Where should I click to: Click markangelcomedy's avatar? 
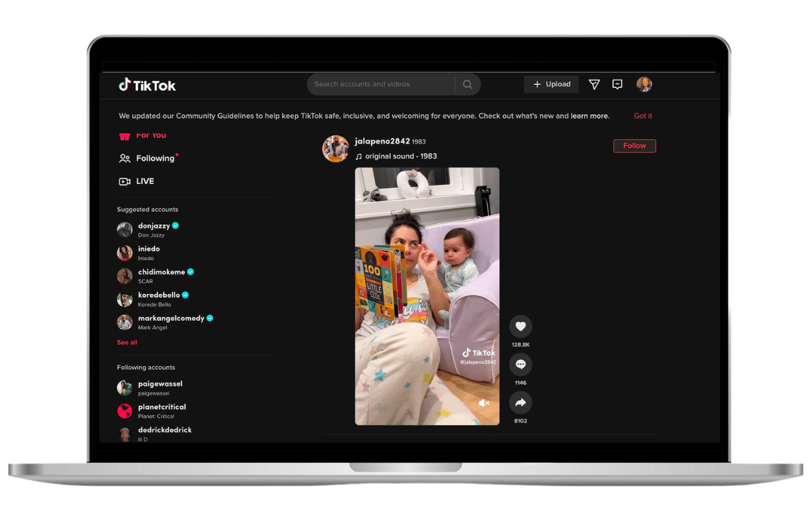[125, 322]
